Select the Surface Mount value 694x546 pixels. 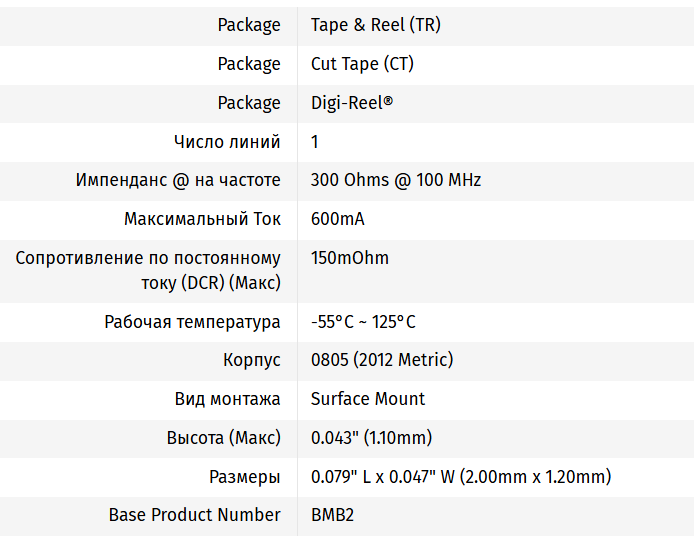coord(368,399)
